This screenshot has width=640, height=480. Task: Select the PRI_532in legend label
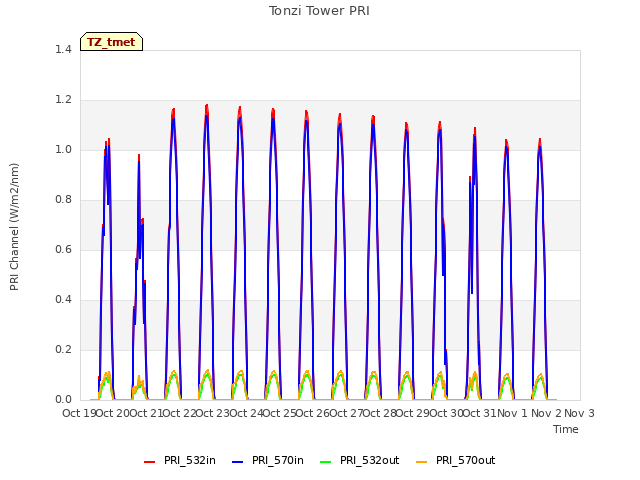tap(190, 460)
